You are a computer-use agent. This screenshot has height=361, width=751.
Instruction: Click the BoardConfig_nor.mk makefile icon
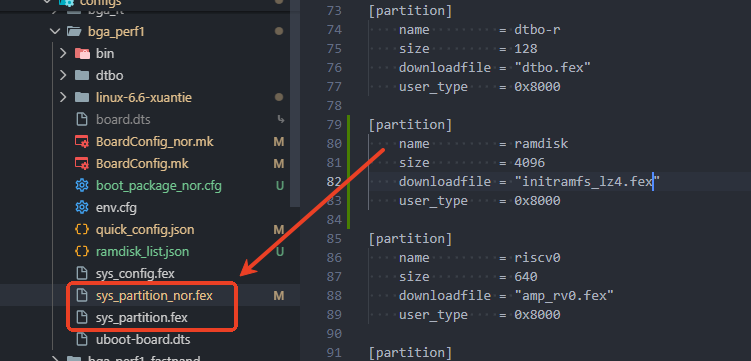point(82,142)
